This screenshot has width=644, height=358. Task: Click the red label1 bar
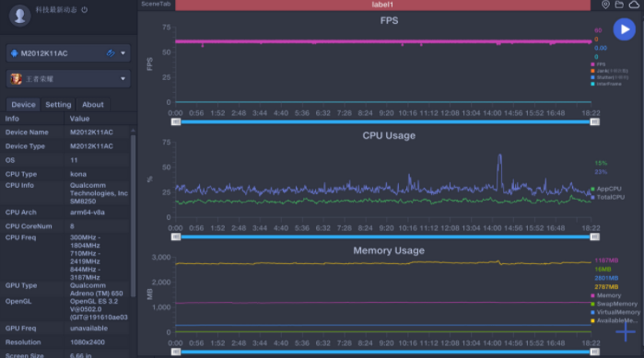(x=382, y=5)
